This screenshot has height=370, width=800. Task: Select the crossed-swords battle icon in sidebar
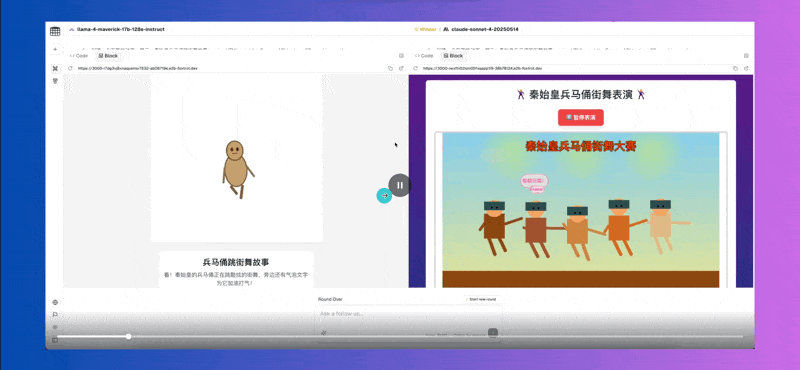(55, 68)
